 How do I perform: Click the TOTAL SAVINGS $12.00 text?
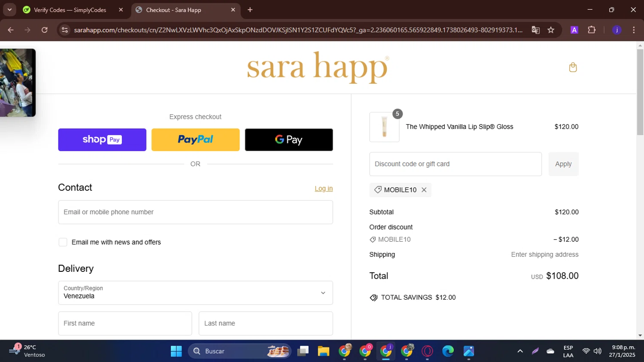click(x=418, y=298)
